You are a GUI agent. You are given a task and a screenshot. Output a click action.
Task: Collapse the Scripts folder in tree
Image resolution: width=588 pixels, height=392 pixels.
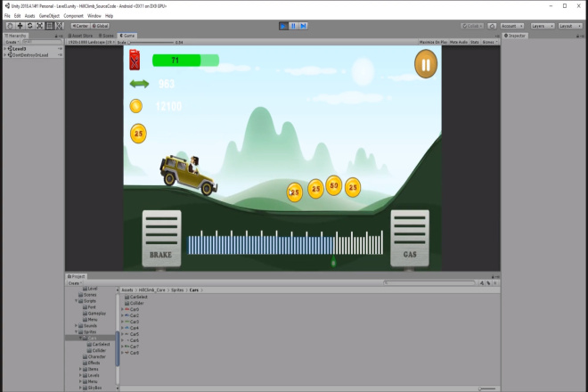(76, 301)
